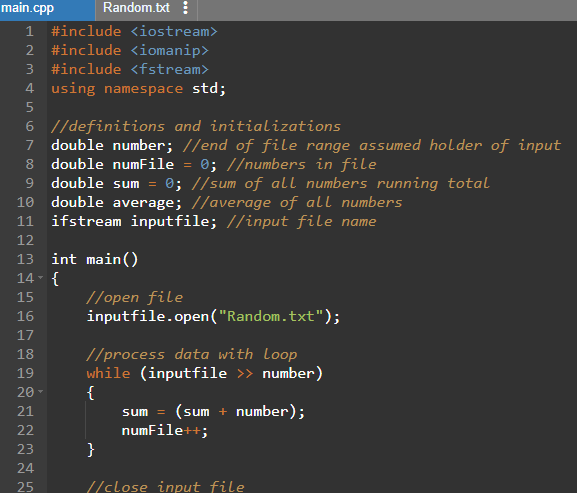Collapse the main function at line 14

click(40, 277)
